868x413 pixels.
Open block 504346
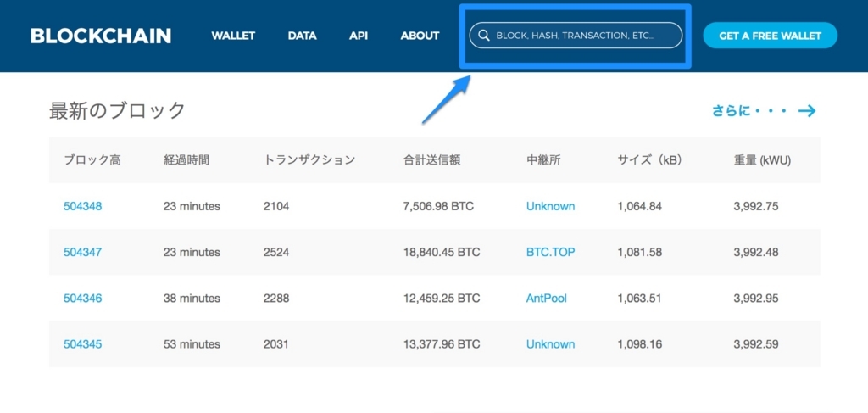[x=82, y=299]
